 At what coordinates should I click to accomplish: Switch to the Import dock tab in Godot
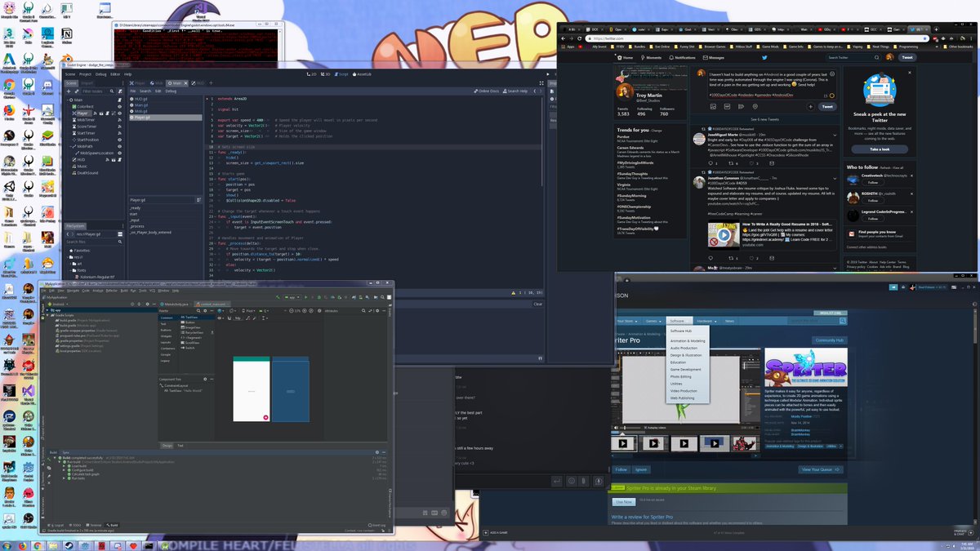point(87,82)
